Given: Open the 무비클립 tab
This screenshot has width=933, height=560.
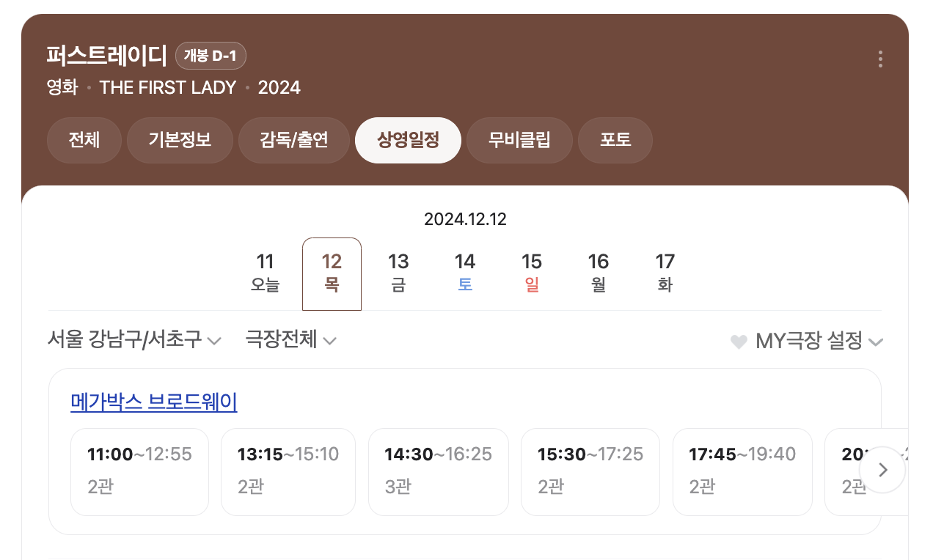Looking at the screenshot, I should pyautogui.click(x=519, y=140).
